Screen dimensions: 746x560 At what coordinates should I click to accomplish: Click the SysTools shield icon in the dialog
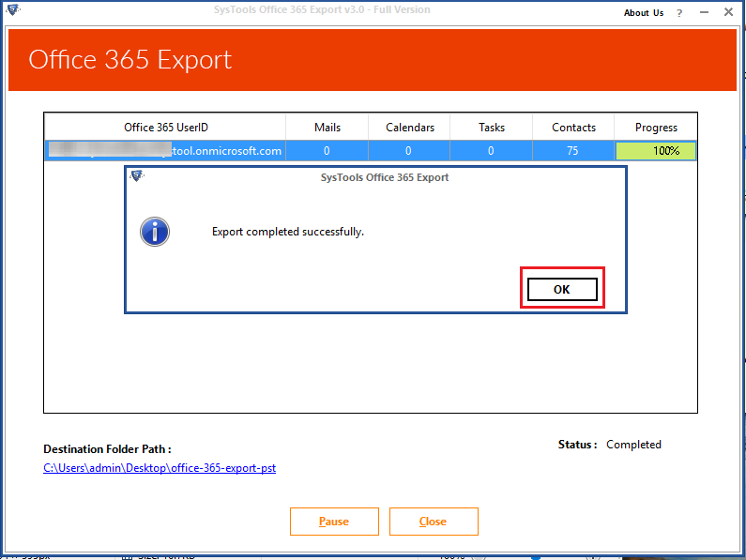pos(137,176)
